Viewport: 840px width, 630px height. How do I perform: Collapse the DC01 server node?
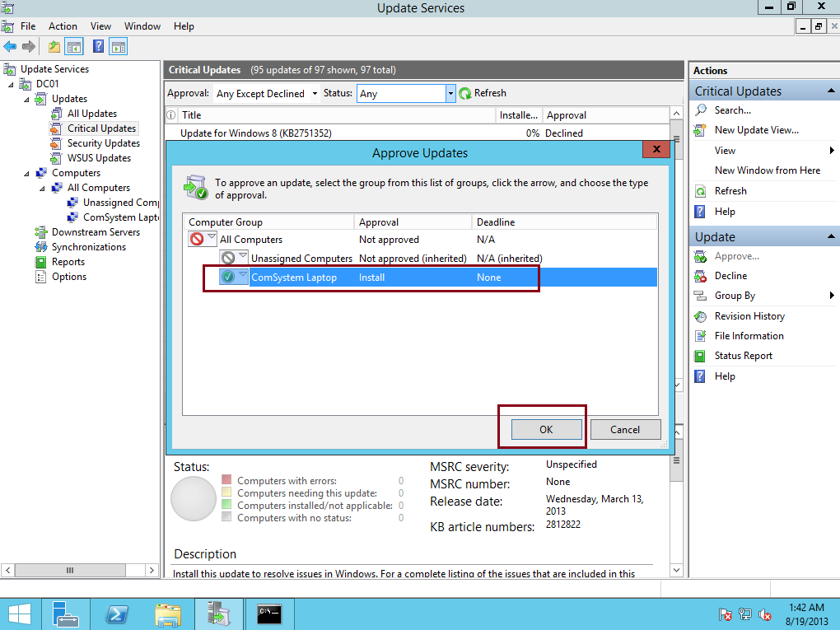pos(12,85)
